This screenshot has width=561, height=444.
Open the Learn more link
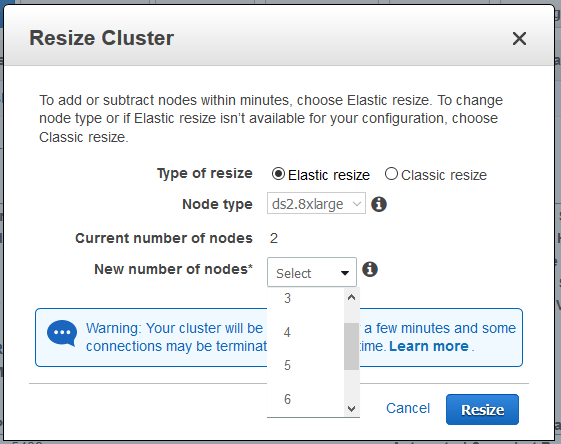(x=429, y=346)
